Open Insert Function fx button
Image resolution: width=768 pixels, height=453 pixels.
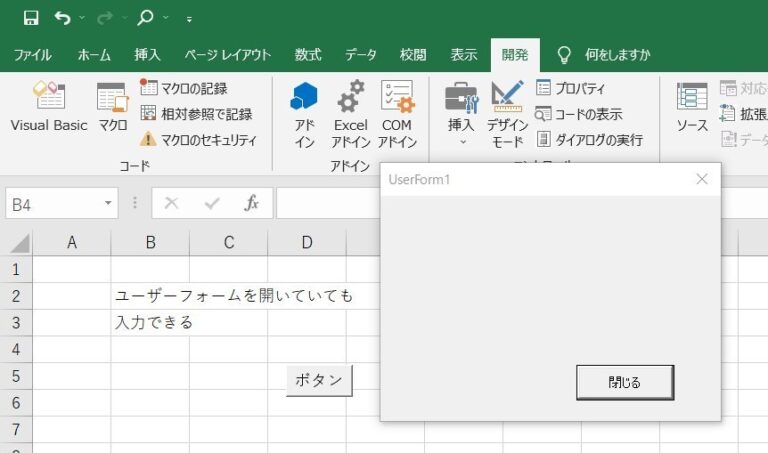pyautogui.click(x=251, y=203)
